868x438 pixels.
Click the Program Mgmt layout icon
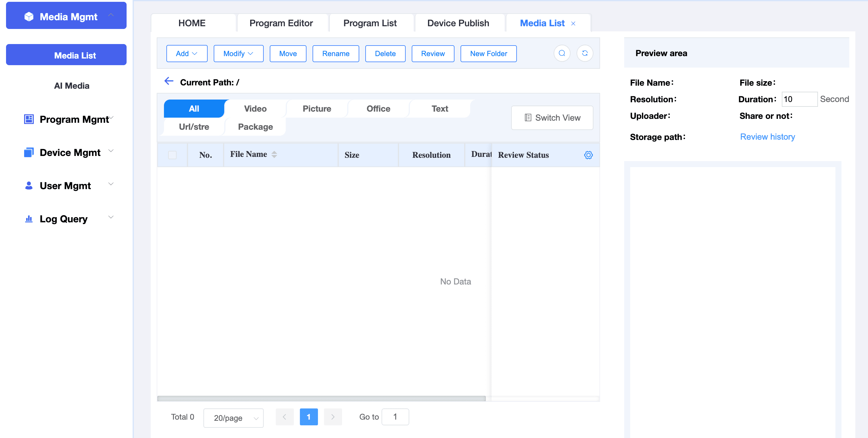[29, 119]
